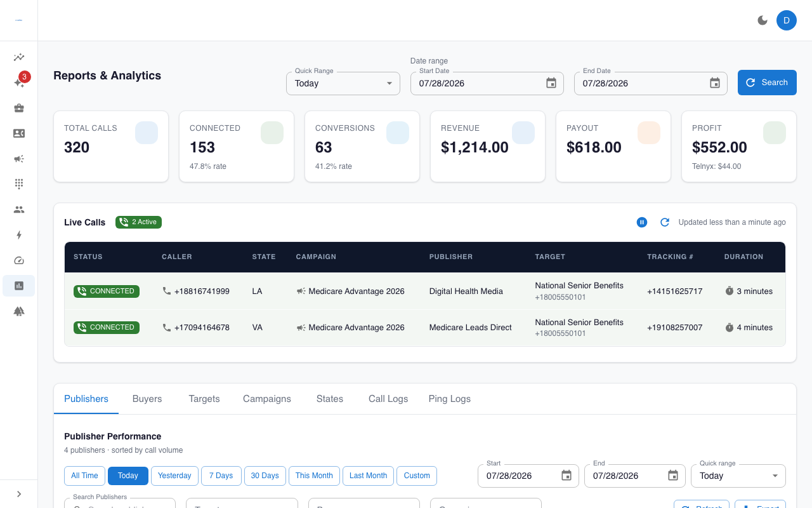Image resolution: width=812 pixels, height=508 pixels.
Task: Switch to the Call Logs tab
Action: [x=388, y=399]
